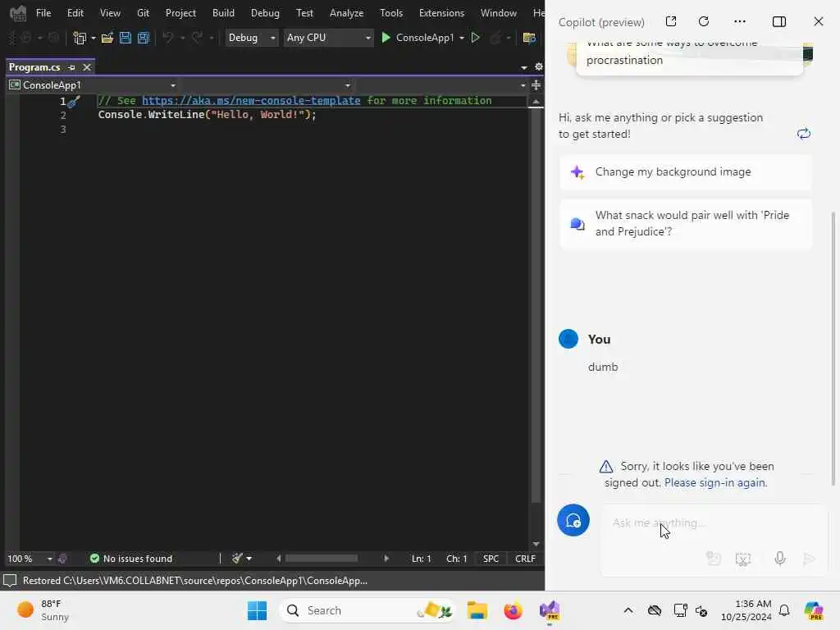Click the add image icon in Copilot input
The width and height of the screenshot is (840, 630).
click(x=713, y=559)
